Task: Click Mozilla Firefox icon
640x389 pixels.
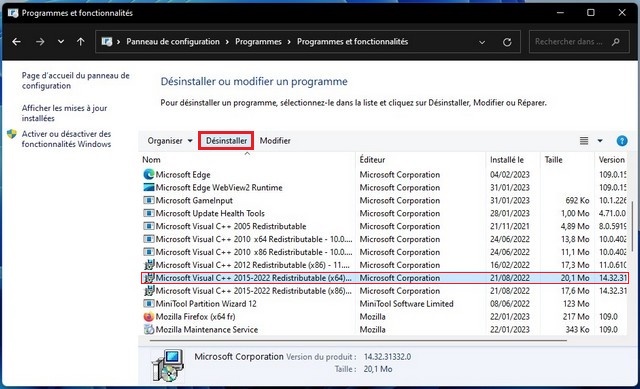Action: (149, 317)
